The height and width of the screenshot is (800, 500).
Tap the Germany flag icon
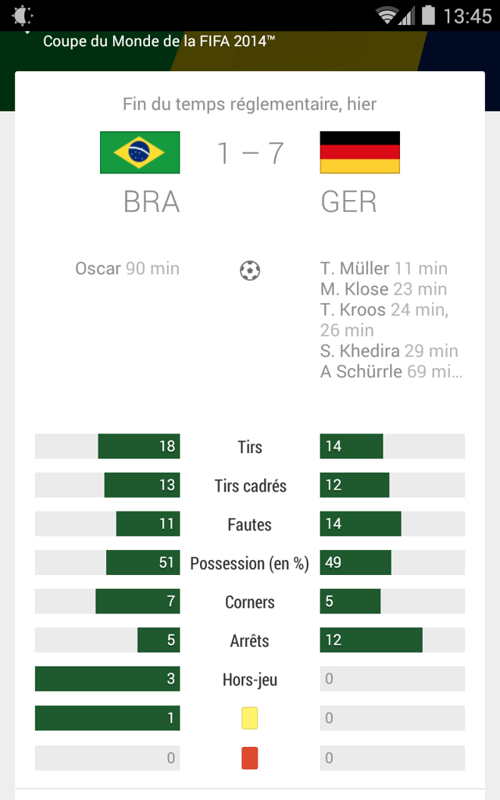[x=360, y=153]
